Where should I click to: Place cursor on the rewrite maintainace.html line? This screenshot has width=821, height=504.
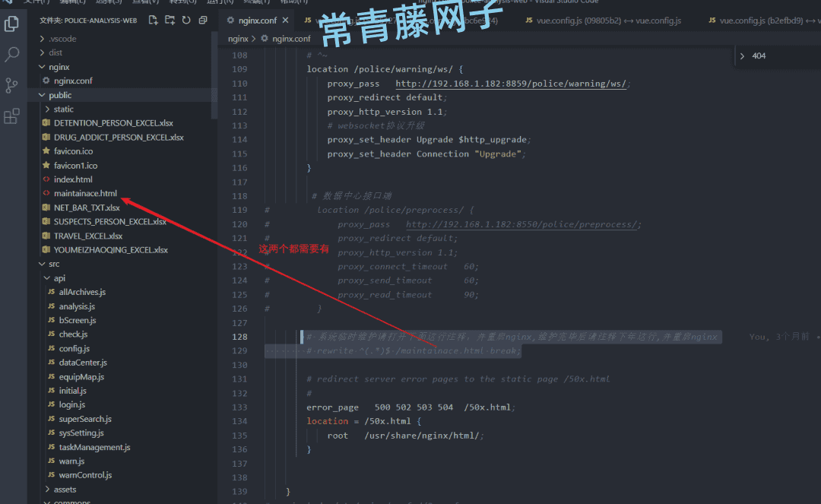click(x=414, y=350)
